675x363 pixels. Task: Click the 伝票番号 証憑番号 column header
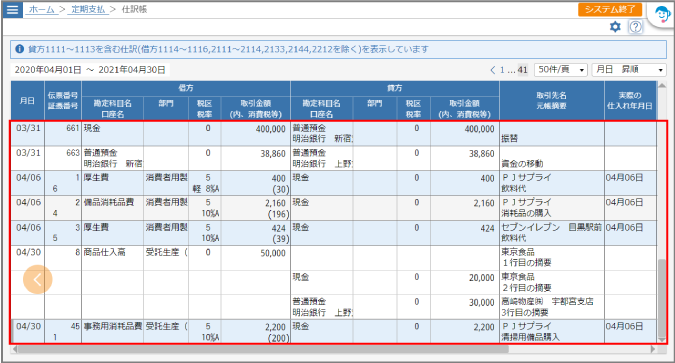[63, 101]
